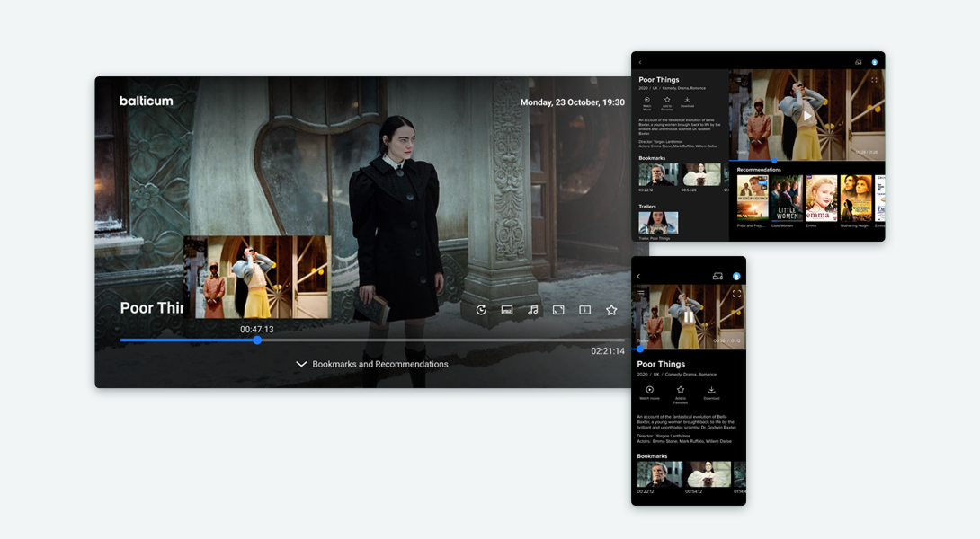This screenshot has width=980, height=539.
Task: Select Pride and Prejudice recommendation poster
Action: [753, 198]
